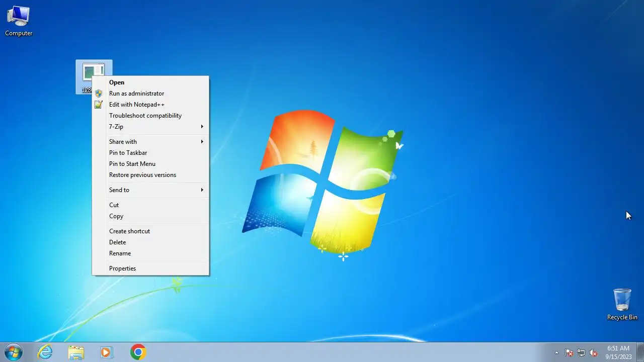Screen dimensions: 644x362
Task: Choose Rename from the context menu
Action: click(x=150, y=253)
